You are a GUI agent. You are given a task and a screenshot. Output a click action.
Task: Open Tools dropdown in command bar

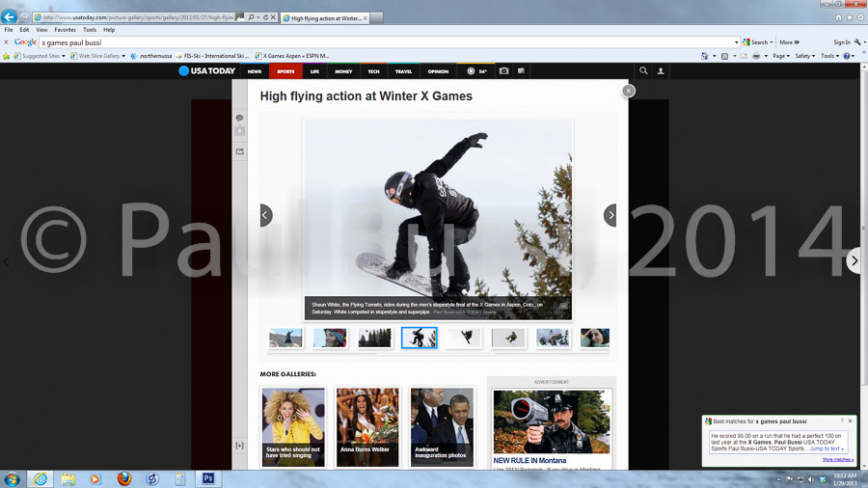pos(829,56)
